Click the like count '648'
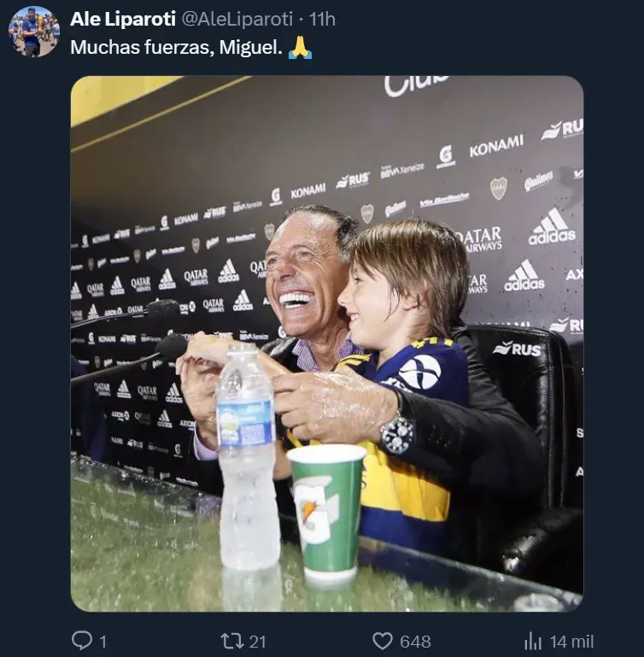The height and width of the screenshot is (657, 644). (415, 641)
